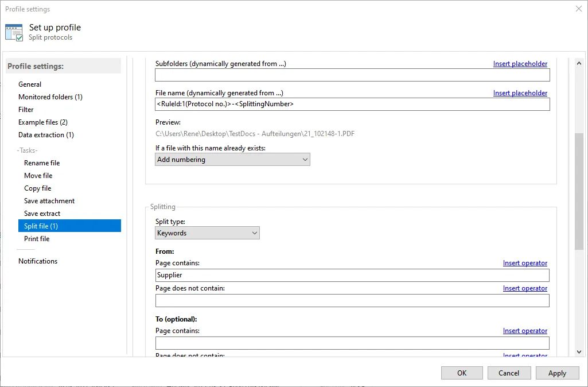Viewport: 588px width, 387px height.
Task: Close the Profile settings dialog
Action: click(x=579, y=9)
